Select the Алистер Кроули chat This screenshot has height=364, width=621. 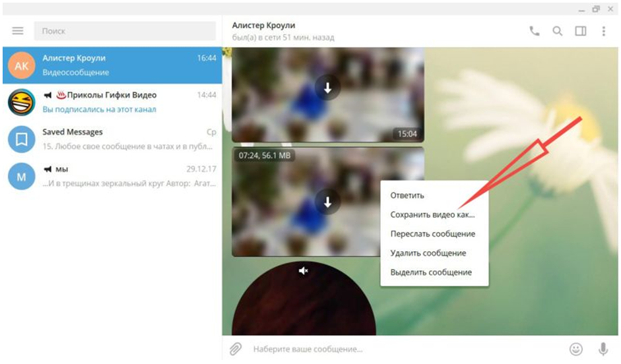pos(112,65)
